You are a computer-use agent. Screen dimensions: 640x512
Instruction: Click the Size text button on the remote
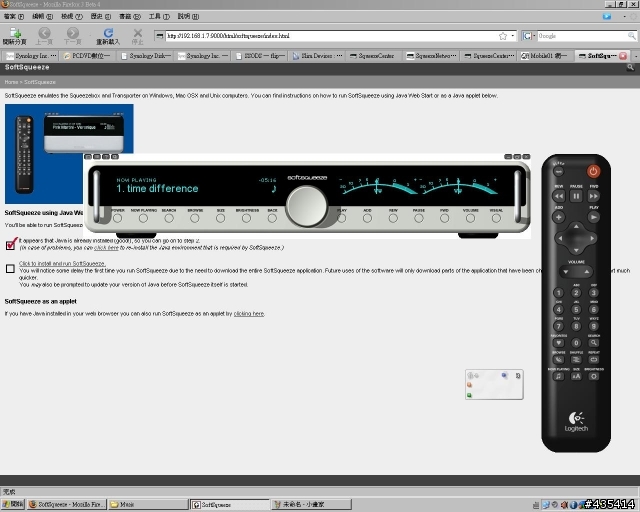coord(576,376)
